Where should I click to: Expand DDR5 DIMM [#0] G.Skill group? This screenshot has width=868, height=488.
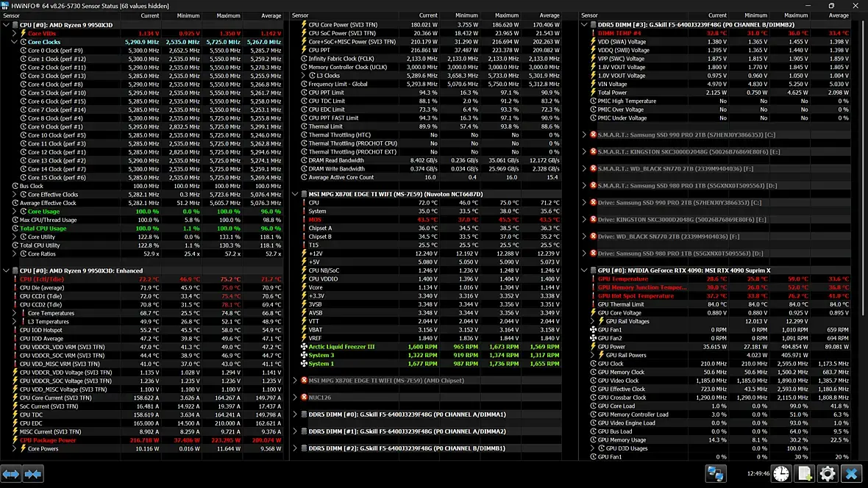tap(295, 415)
